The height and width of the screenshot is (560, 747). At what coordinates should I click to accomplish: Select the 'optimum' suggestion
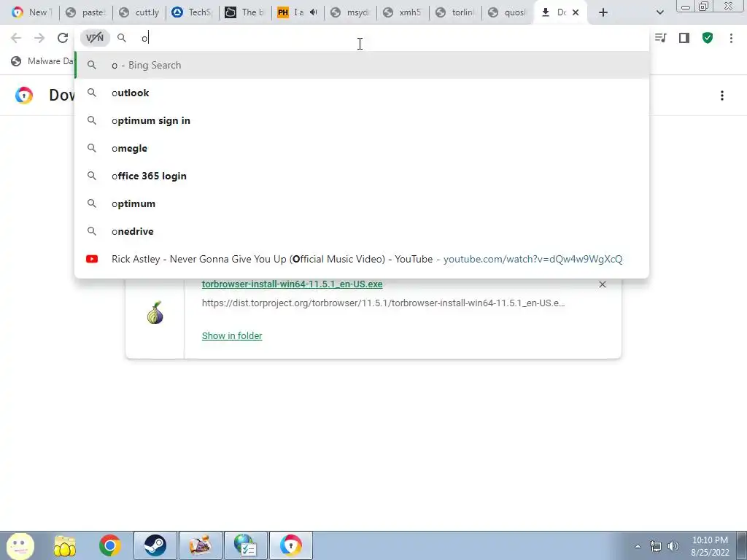click(362, 203)
